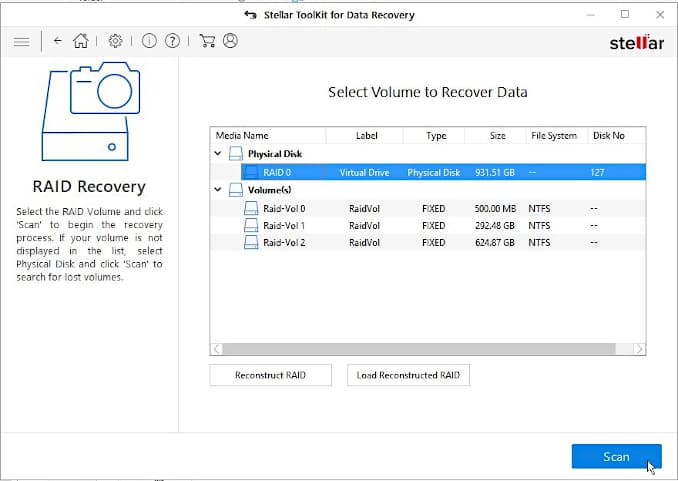The width and height of the screenshot is (678, 481).
Task: Click the File System column header
Action: point(557,135)
